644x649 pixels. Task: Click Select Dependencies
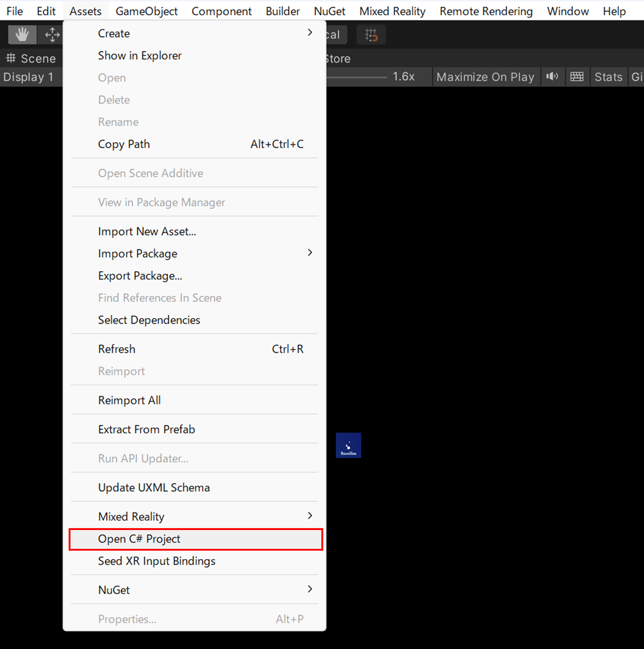click(x=194, y=320)
